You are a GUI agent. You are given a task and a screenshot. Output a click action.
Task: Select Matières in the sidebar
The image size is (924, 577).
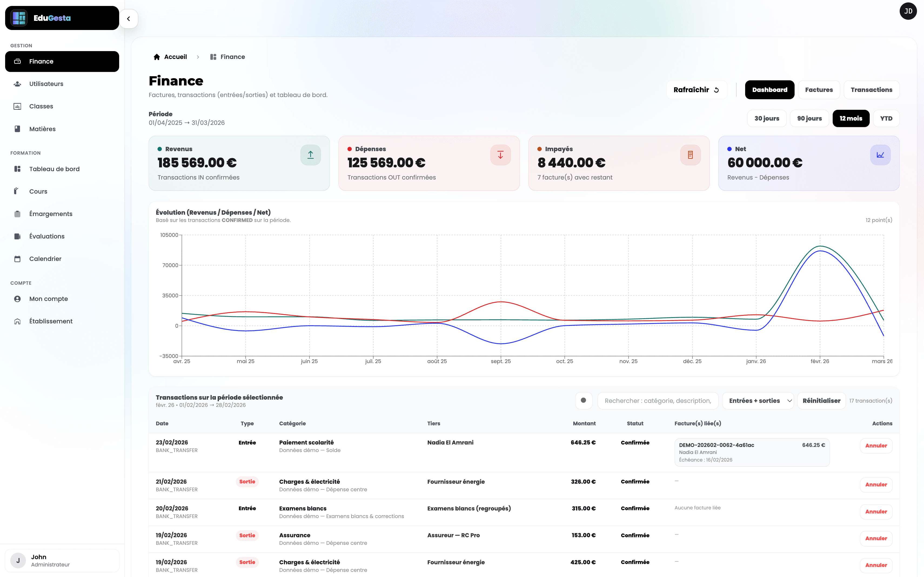pyautogui.click(x=42, y=129)
